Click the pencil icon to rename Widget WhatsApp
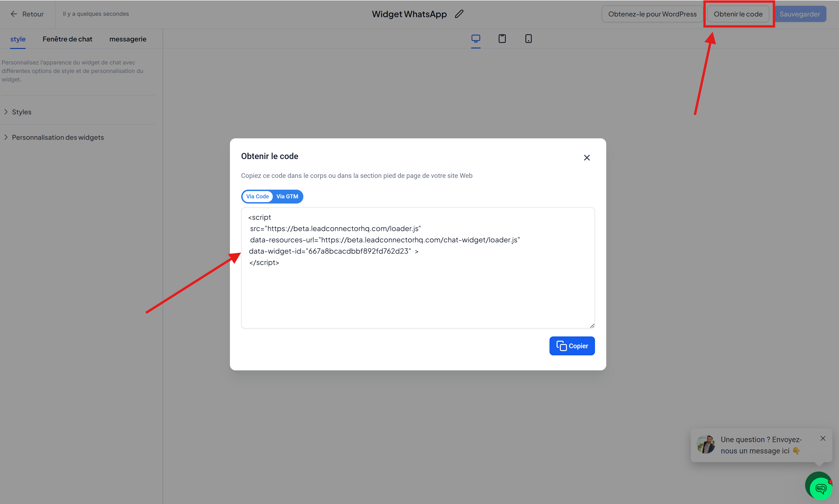Viewport: 839px width, 504px height. [459, 14]
